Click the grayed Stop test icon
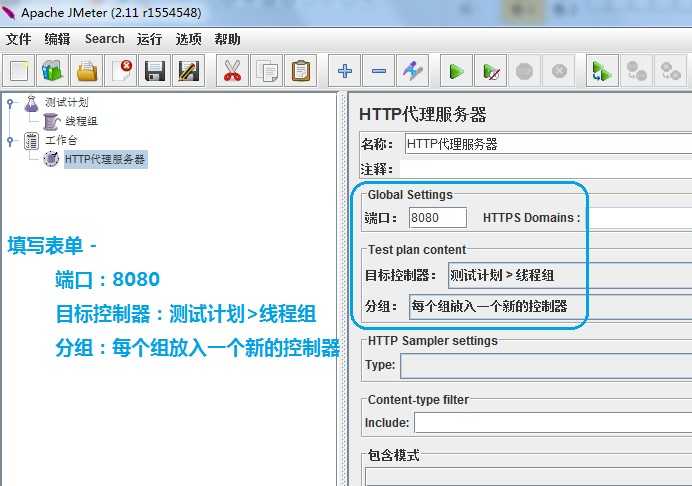The image size is (692, 486). (x=525, y=71)
